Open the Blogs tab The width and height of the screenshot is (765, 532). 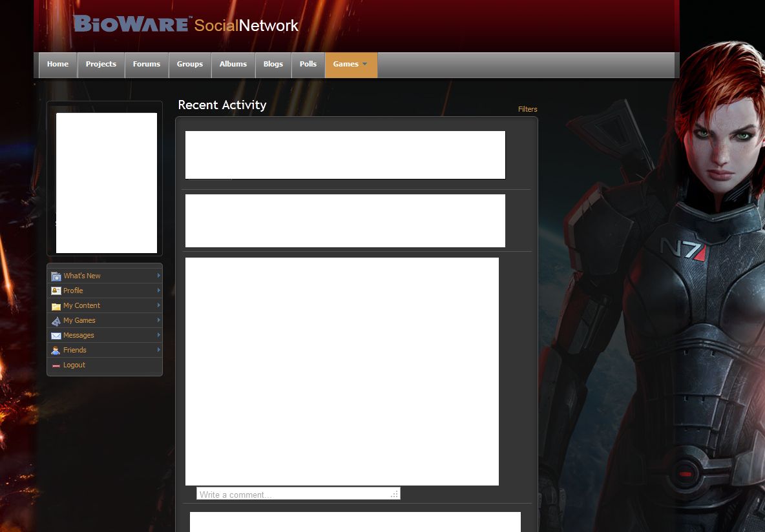[x=273, y=65]
